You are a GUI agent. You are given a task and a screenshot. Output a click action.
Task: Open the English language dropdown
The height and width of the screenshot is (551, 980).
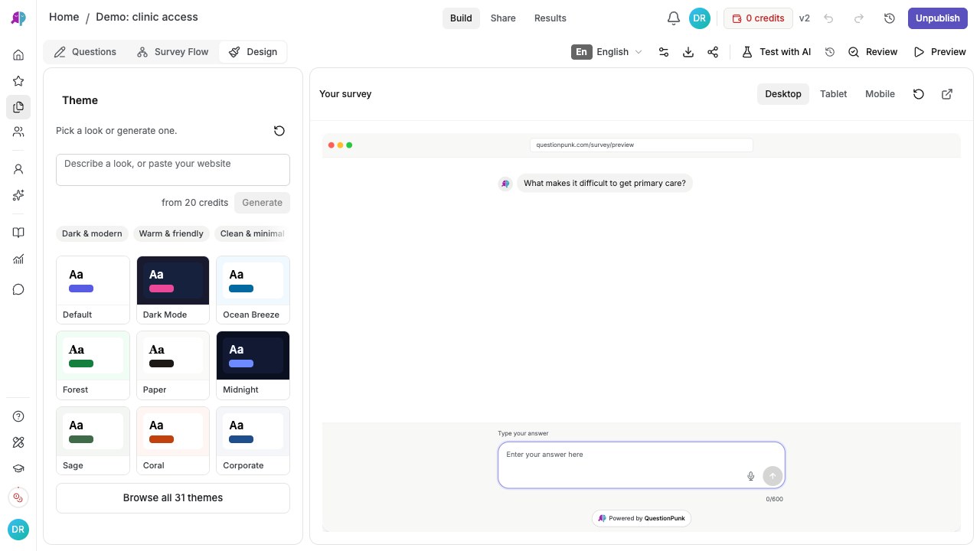(x=607, y=52)
